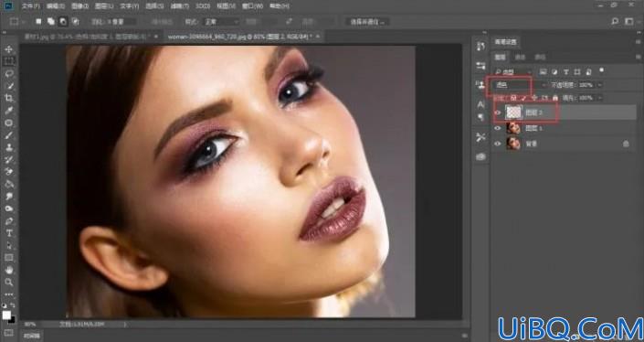Screen dimensions: 644x342
Task: Open the 画笔设置 panel tab
Action: 506,41
